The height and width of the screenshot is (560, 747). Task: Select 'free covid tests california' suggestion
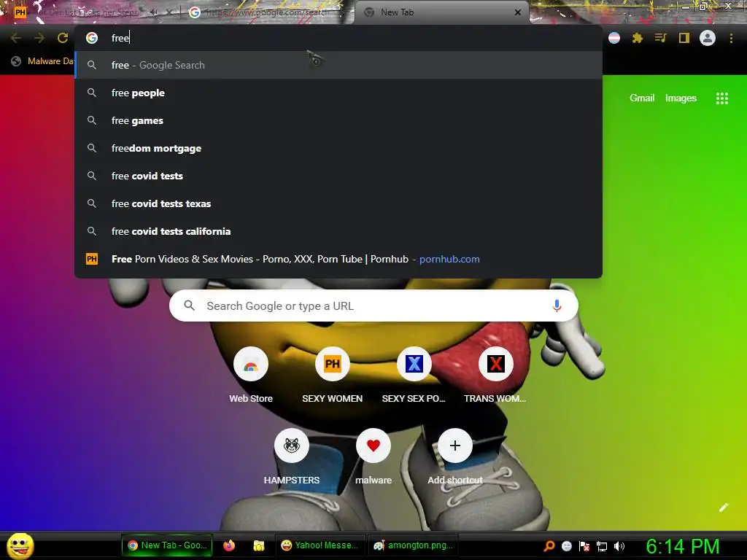point(338,231)
